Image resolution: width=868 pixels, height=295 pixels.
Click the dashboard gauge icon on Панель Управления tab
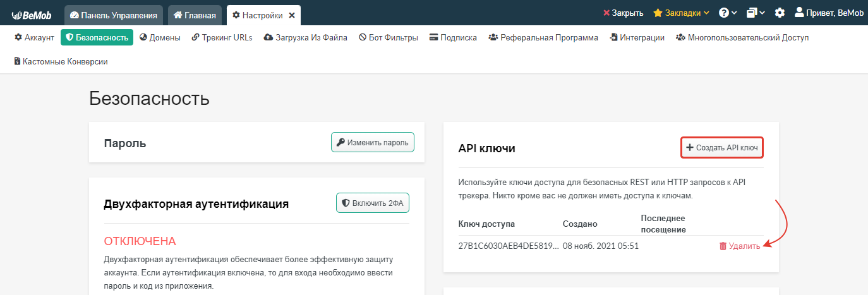(75, 15)
